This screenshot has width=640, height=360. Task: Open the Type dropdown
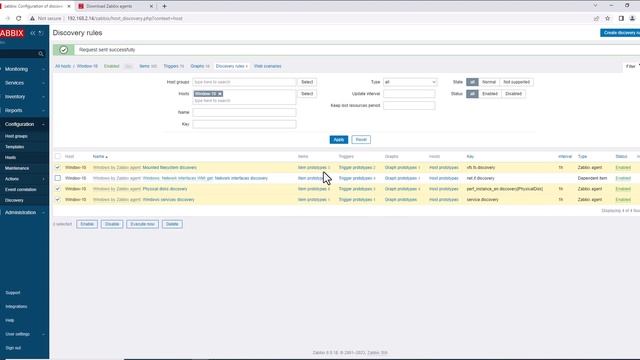pyautogui.click(x=410, y=82)
